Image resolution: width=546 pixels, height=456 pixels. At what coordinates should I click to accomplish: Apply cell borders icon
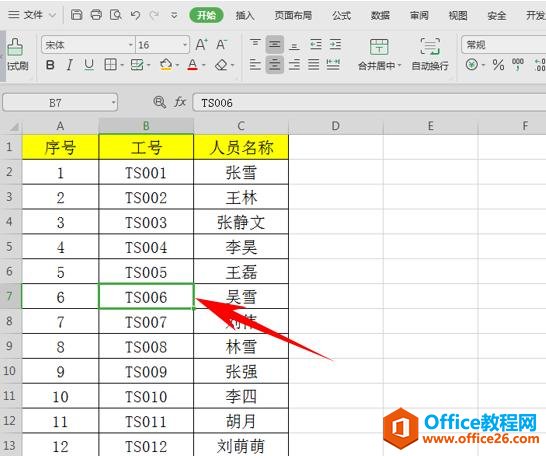(x=110, y=65)
